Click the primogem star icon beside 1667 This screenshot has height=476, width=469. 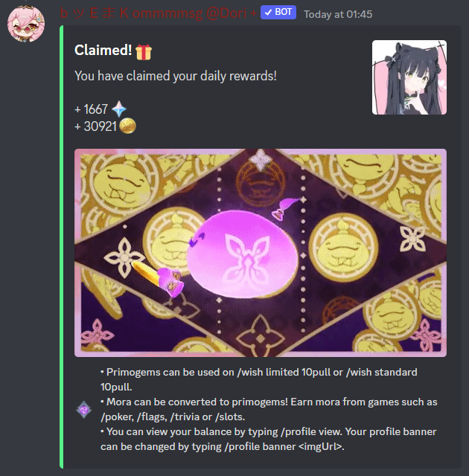coord(119,109)
